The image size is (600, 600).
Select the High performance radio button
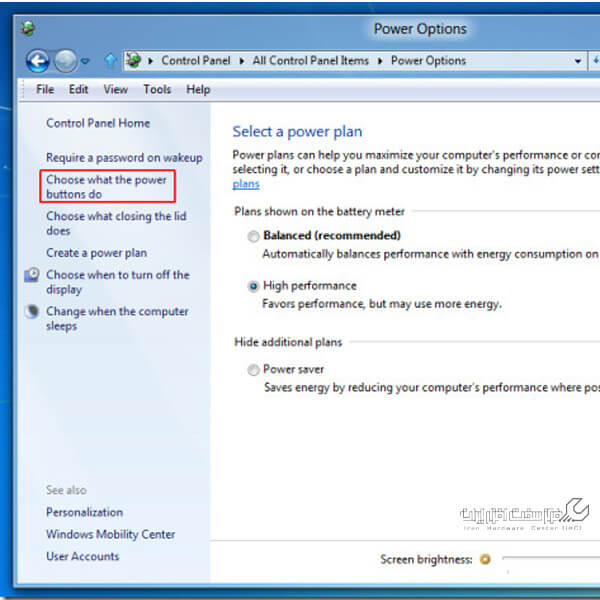coord(253,286)
